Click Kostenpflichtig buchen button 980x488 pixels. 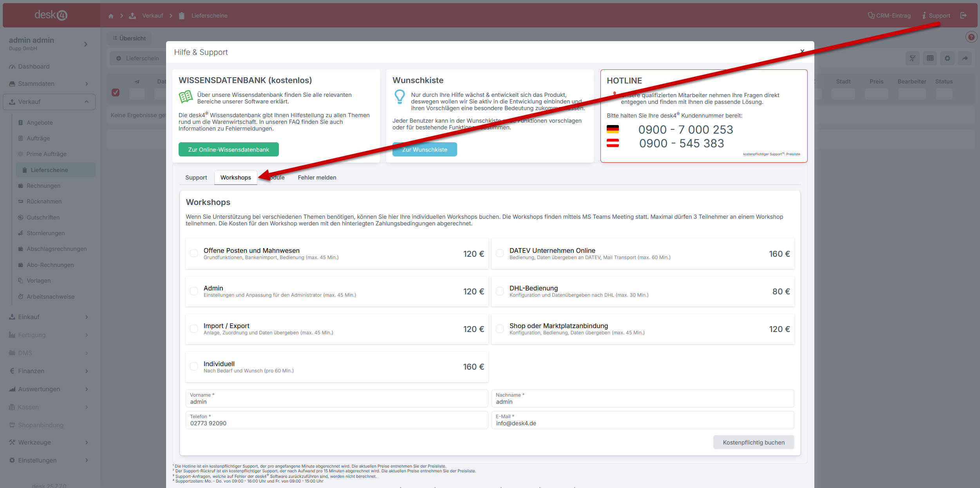click(x=753, y=443)
